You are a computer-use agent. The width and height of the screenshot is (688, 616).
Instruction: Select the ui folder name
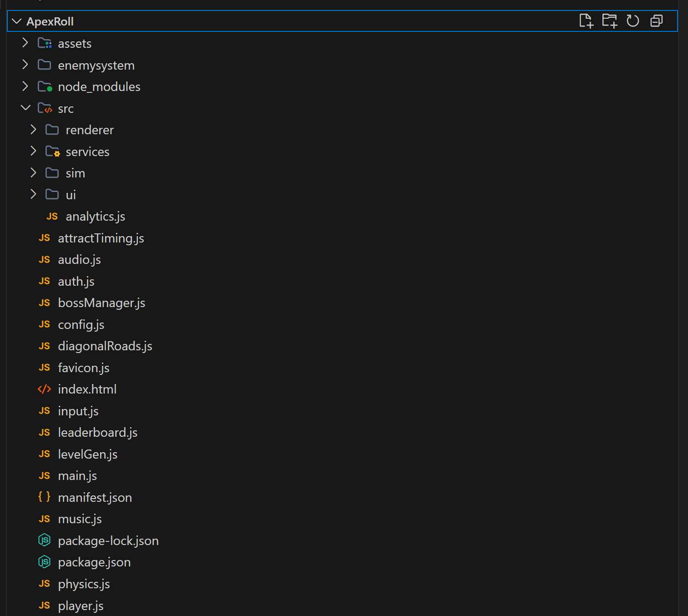71,195
